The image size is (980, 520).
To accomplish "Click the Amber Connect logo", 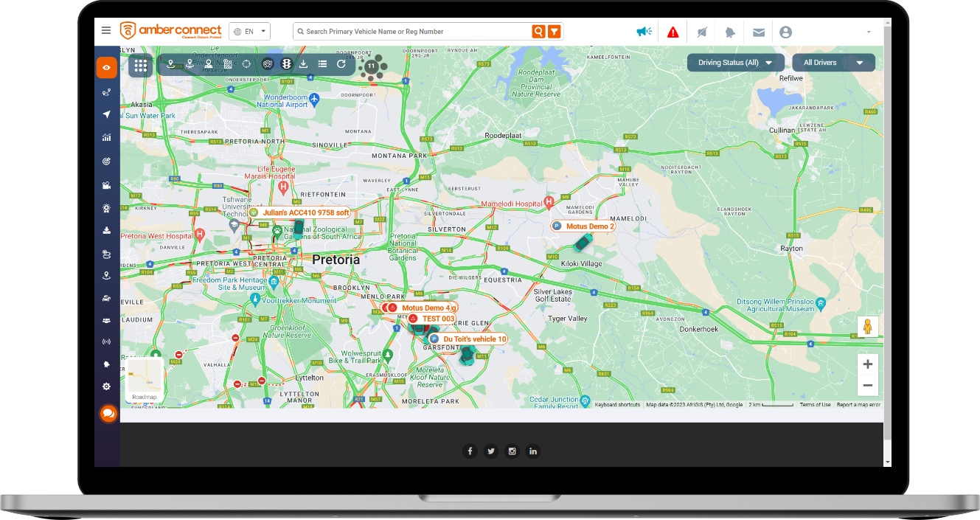I will [x=170, y=31].
